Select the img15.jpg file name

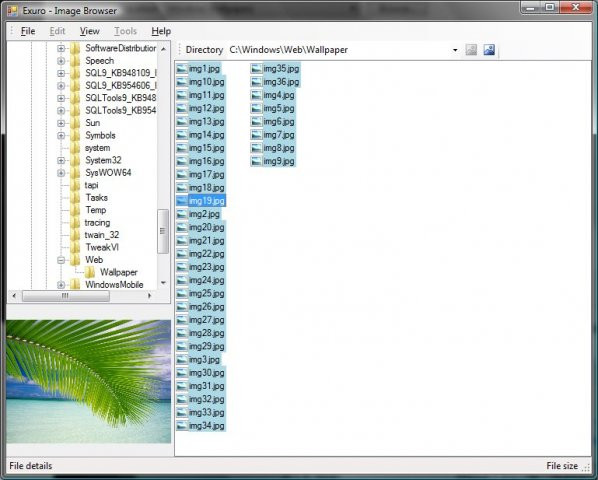pos(206,148)
